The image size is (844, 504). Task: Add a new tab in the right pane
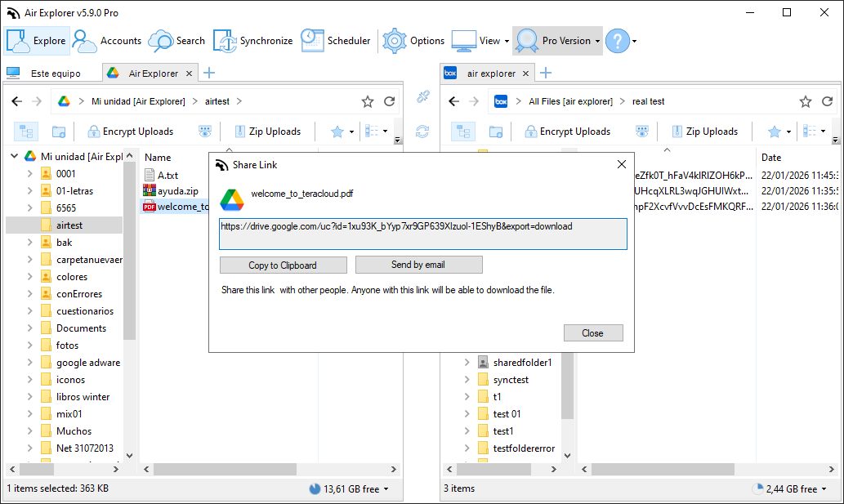click(x=546, y=74)
